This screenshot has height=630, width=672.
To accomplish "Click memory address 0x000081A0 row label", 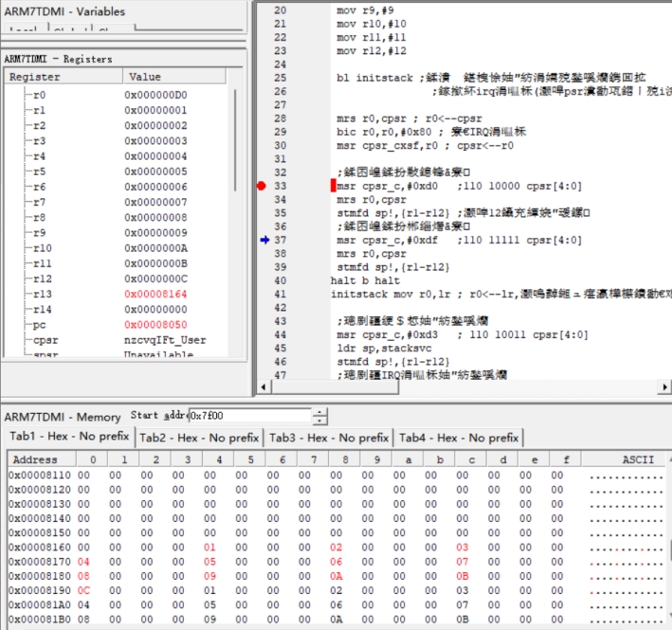I will (40, 604).
